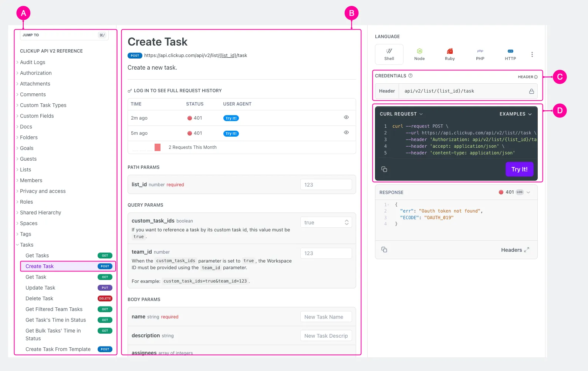Click Log In To See Full Request History

(178, 91)
